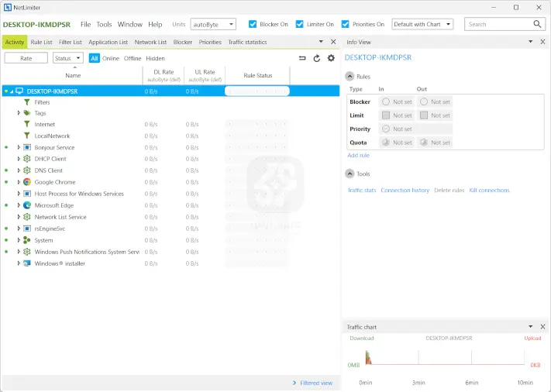Click the Filtered view link

316,383
